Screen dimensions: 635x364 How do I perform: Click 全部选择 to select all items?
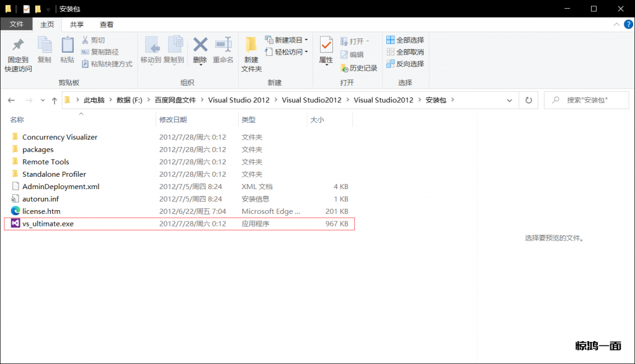[x=406, y=40]
